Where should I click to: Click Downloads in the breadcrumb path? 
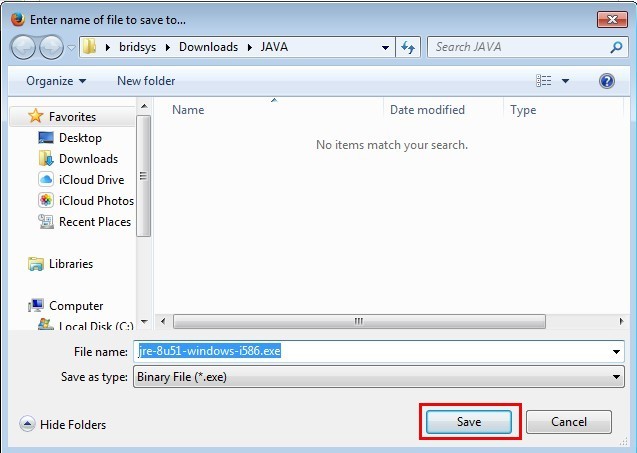[x=208, y=47]
